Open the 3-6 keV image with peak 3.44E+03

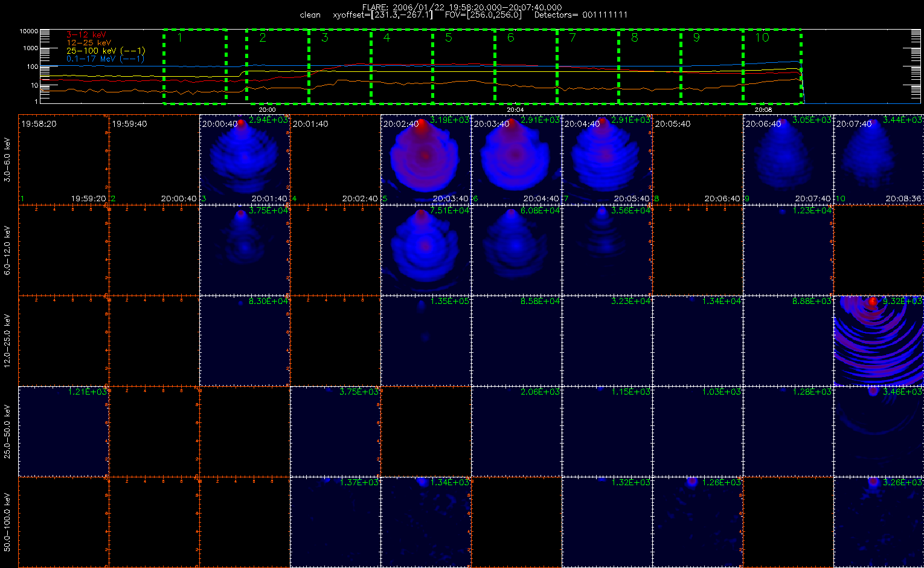[x=879, y=160]
